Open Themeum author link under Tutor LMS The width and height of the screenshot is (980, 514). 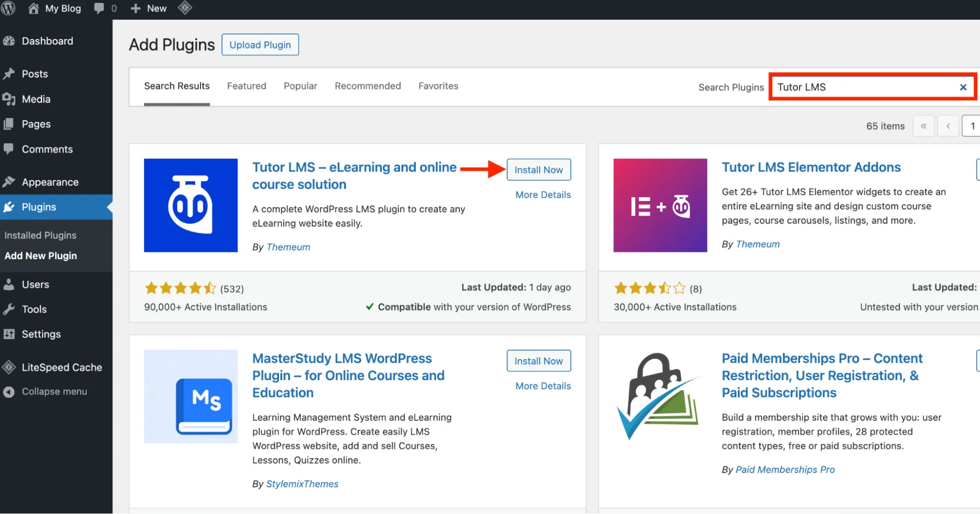(x=288, y=247)
